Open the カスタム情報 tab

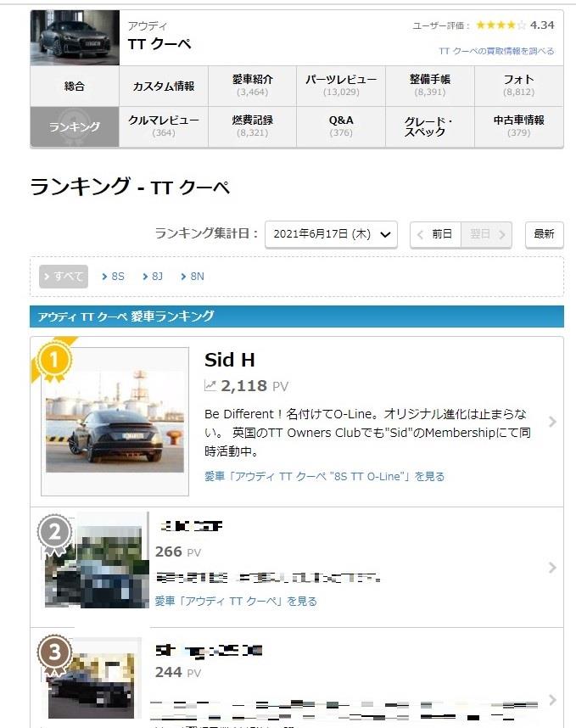click(x=164, y=86)
